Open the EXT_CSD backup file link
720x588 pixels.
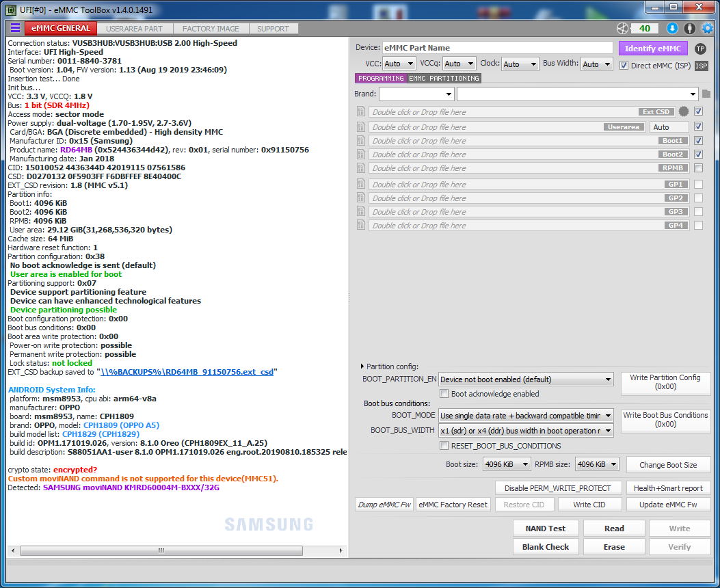[x=187, y=372]
